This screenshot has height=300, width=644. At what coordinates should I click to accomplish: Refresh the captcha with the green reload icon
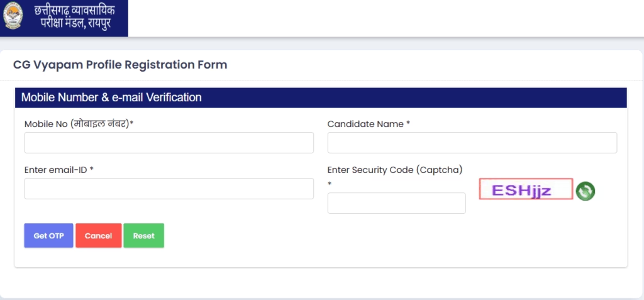pyautogui.click(x=586, y=191)
